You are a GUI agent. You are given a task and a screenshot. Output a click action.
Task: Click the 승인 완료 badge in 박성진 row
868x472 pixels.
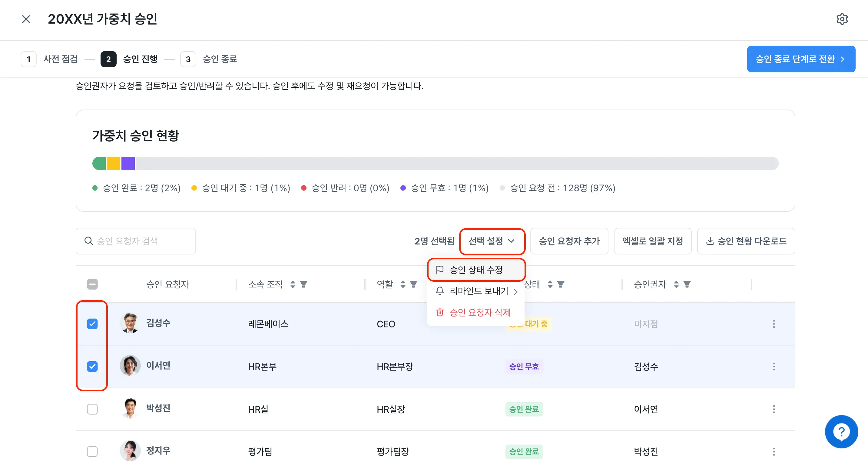click(x=524, y=409)
